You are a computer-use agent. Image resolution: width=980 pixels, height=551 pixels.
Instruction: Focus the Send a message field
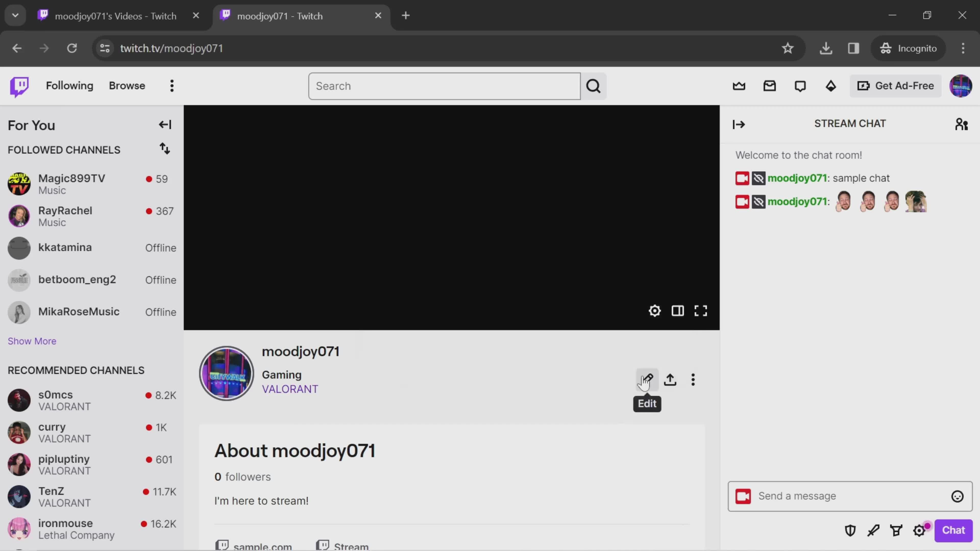[850, 496]
